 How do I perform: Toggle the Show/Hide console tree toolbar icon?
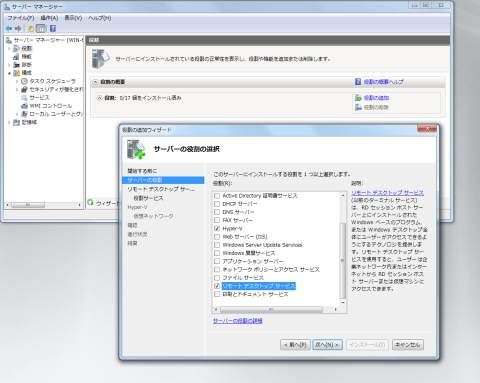[x=41, y=28]
